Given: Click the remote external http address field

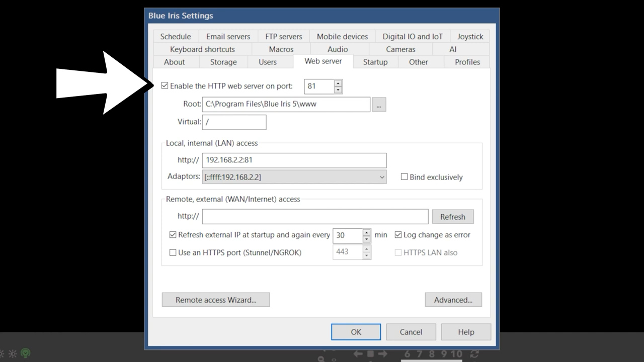Looking at the screenshot, I should tap(315, 217).
